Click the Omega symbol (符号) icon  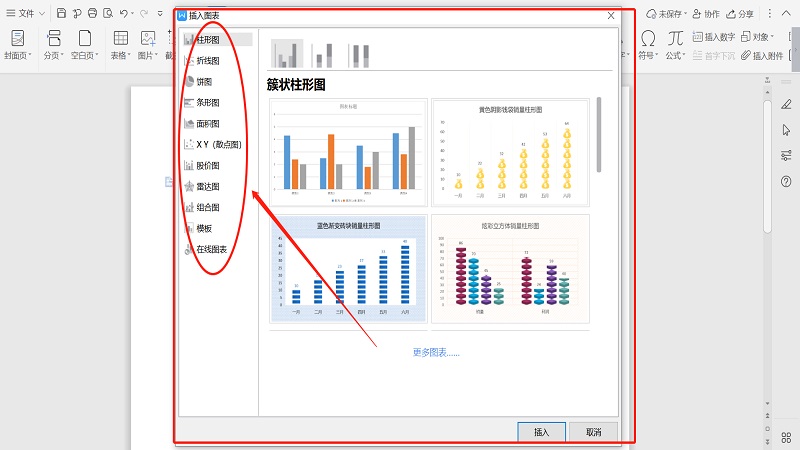[648, 38]
